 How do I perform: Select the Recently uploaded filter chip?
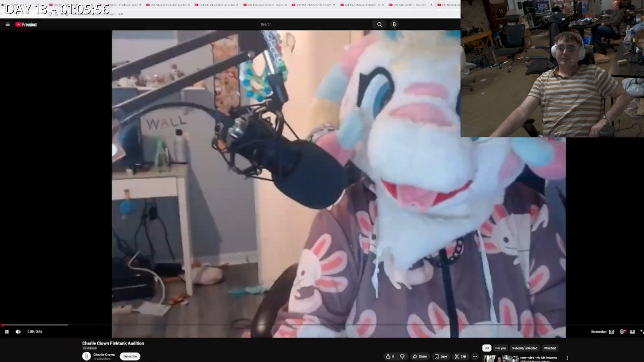click(525, 348)
